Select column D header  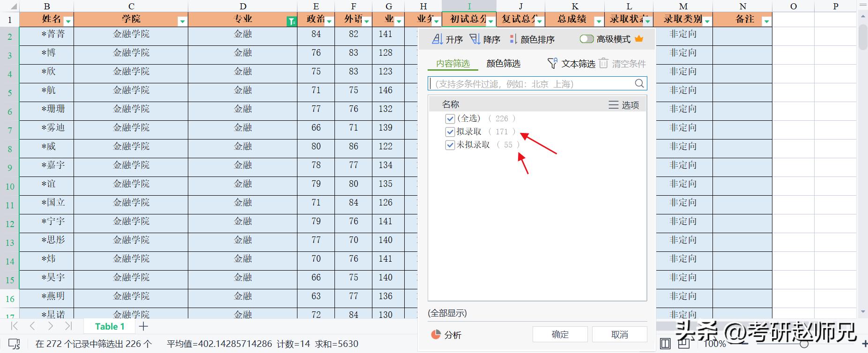[243, 6]
